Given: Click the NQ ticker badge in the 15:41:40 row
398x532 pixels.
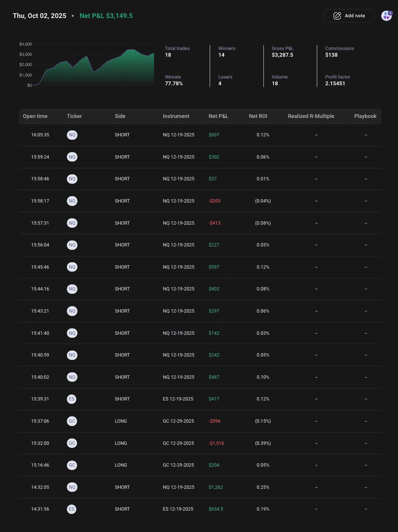Looking at the screenshot, I should coord(72,333).
